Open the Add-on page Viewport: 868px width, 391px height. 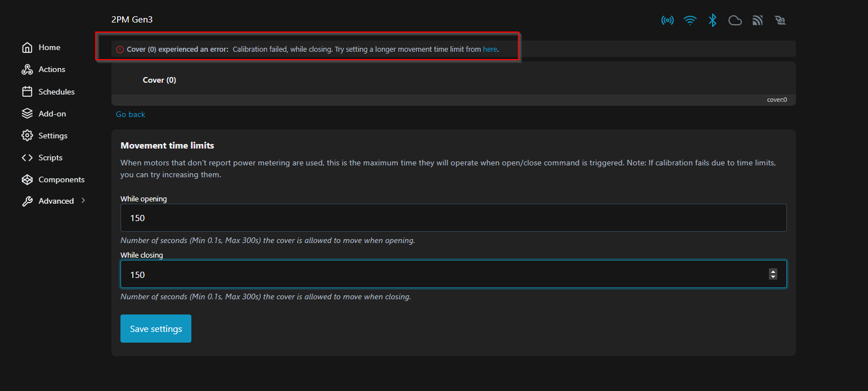(52, 114)
